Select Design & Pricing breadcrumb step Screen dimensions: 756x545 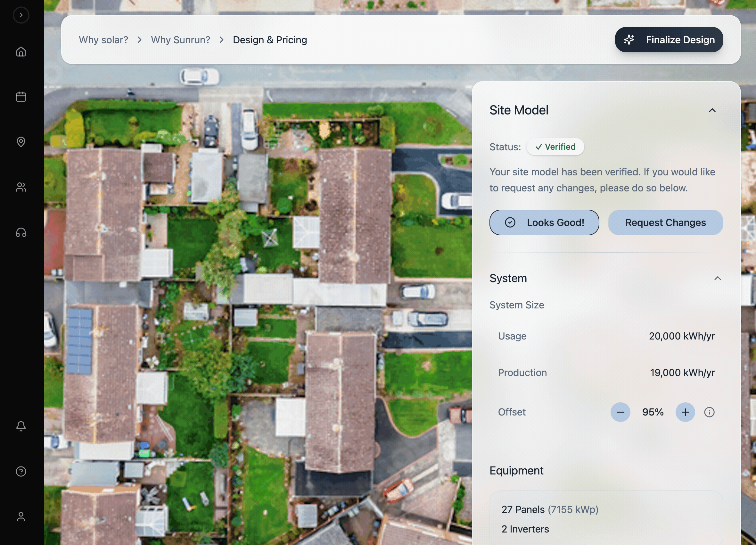(270, 40)
